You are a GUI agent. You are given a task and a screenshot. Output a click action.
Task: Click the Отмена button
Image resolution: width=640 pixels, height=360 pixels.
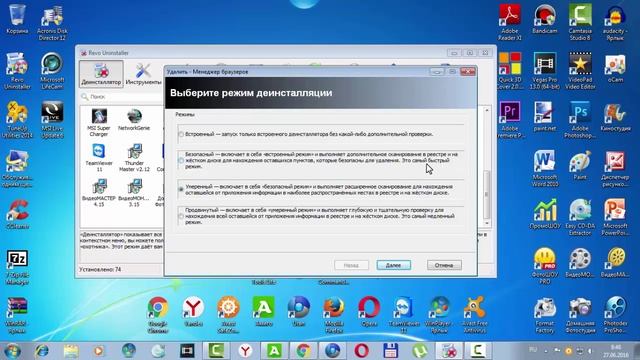point(444,265)
